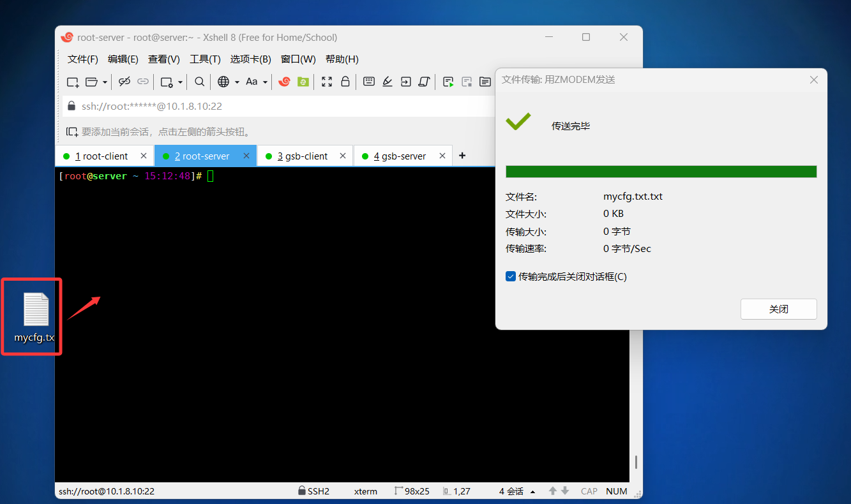Image resolution: width=851 pixels, height=504 pixels.
Task: Select the mycfg.txt desktop file icon
Action: (36, 317)
